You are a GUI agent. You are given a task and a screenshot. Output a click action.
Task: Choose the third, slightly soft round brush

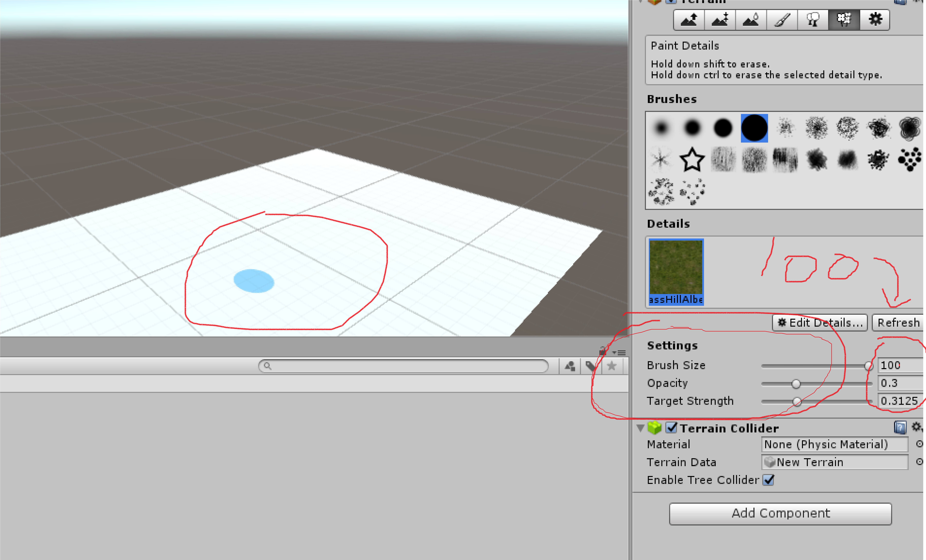[723, 128]
